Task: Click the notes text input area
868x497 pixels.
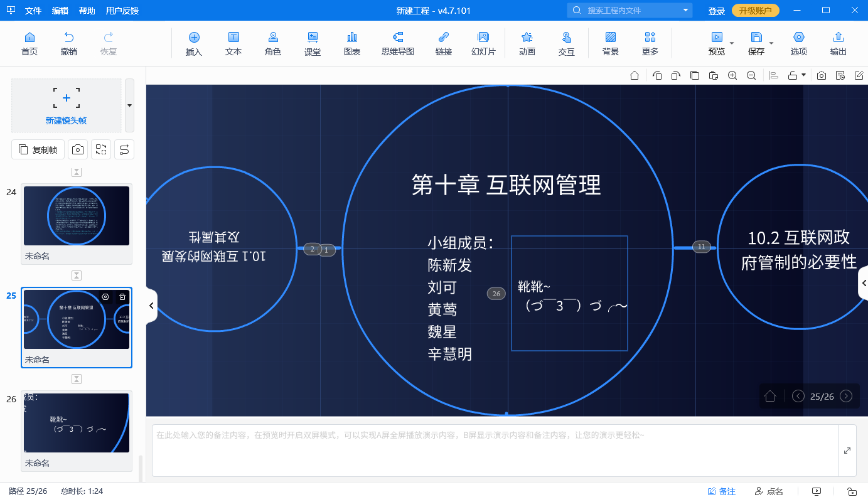Action: tap(495, 451)
